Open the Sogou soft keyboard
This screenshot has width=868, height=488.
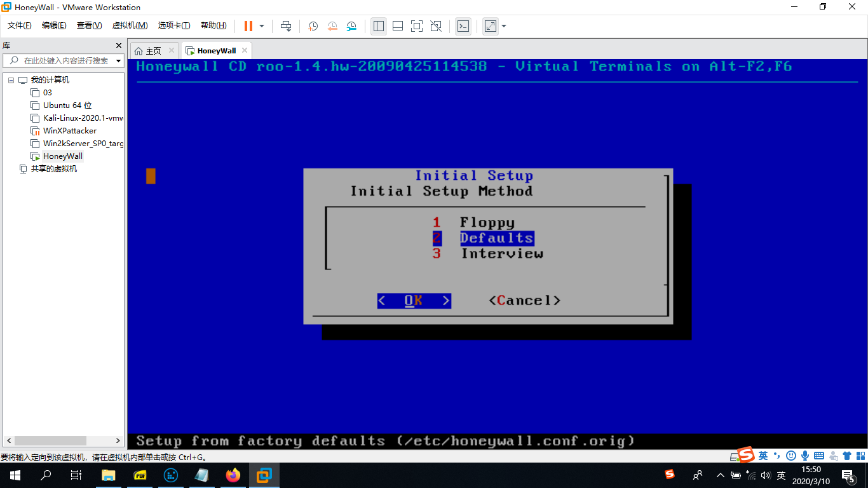pyautogui.click(x=819, y=456)
